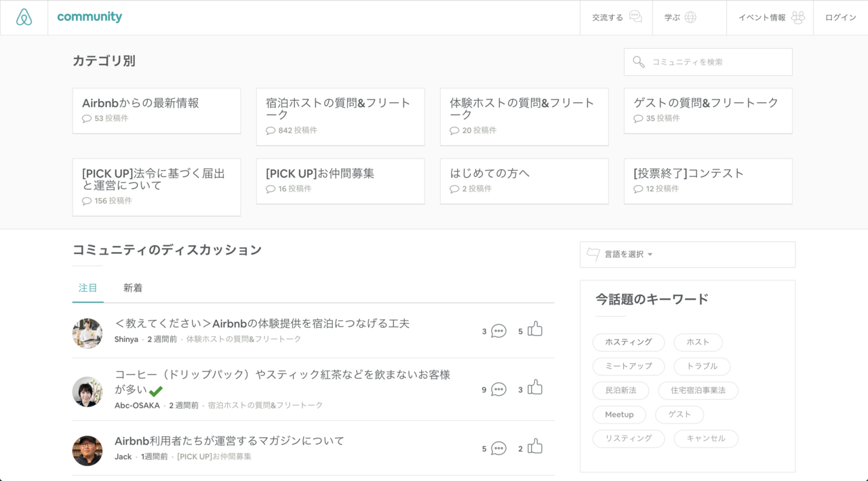Open the Airbnb利用者たちが運営するマガジンについて post
The height and width of the screenshot is (481, 868).
(x=229, y=441)
